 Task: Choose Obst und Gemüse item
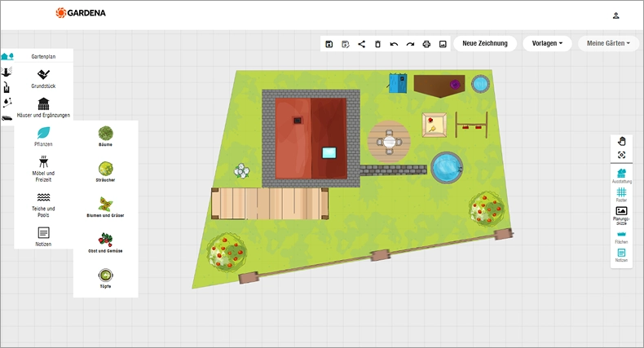[105, 243]
